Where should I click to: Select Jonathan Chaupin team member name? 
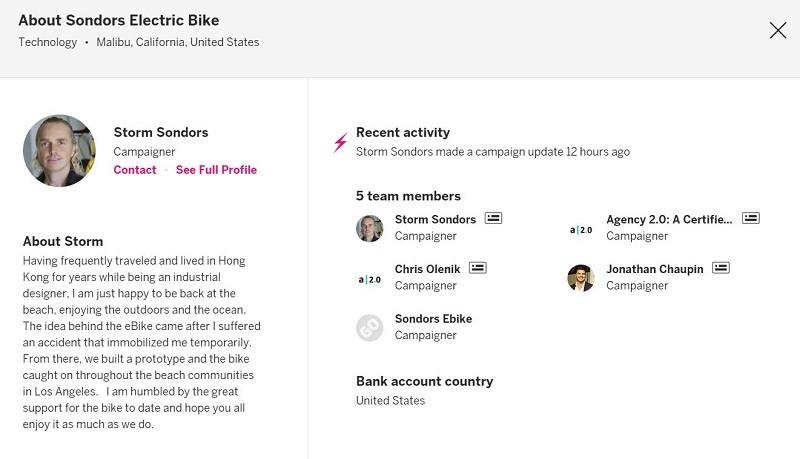[654, 269]
